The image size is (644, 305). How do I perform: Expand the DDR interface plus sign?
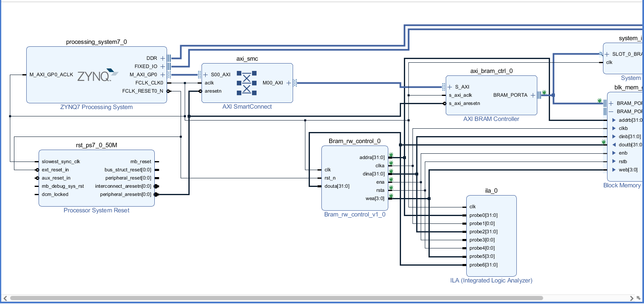(163, 58)
